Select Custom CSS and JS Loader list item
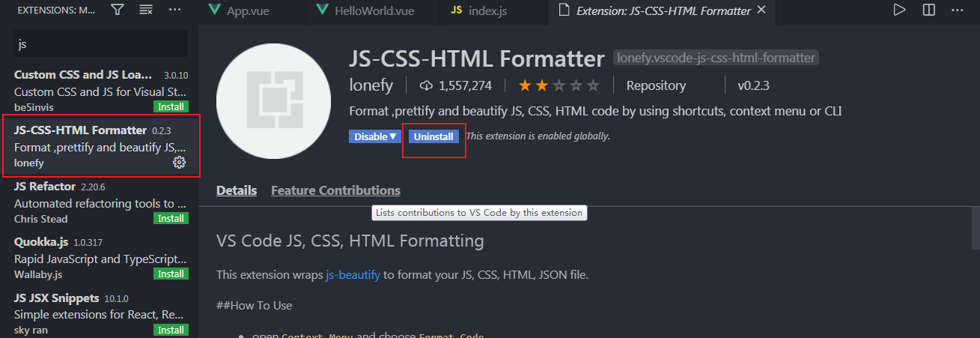 (100, 91)
